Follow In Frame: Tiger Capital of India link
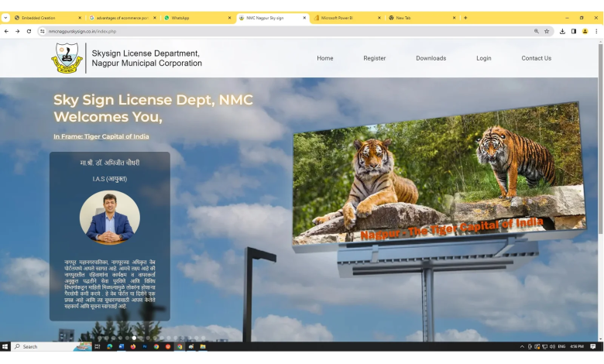The image size is (604, 364). [x=101, y=136]
